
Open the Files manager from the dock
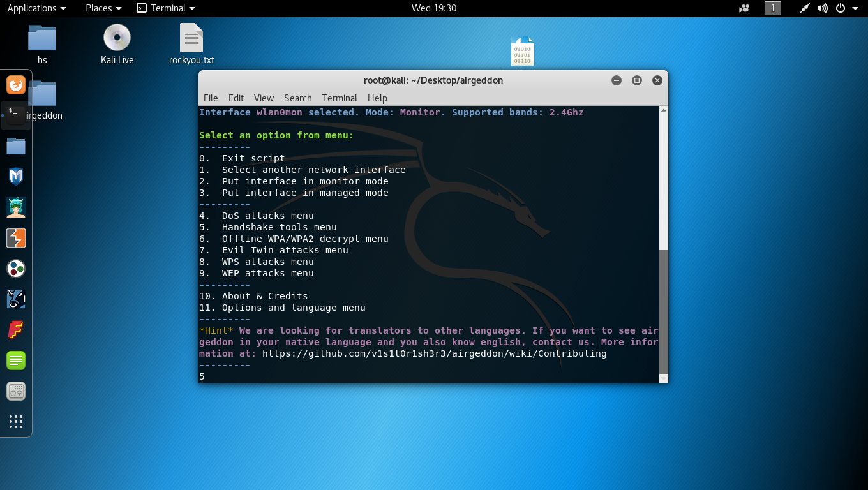(x=16, y=146)
